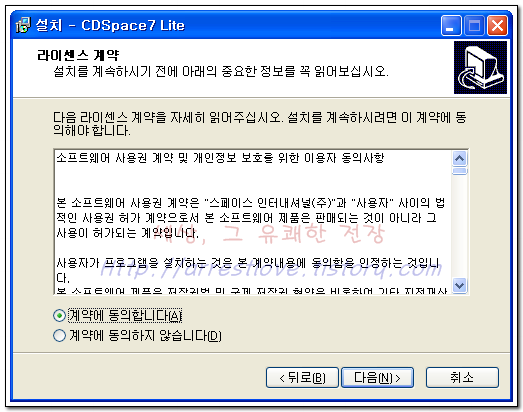Click the disabled maximize window button
Viewport: 523px width, 412px height.
474,25
